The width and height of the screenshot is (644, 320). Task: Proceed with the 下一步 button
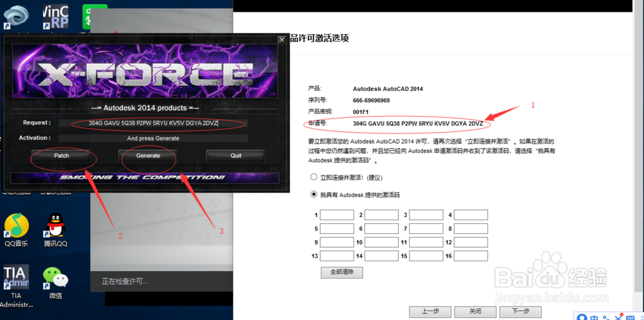[x=521, y=312]
